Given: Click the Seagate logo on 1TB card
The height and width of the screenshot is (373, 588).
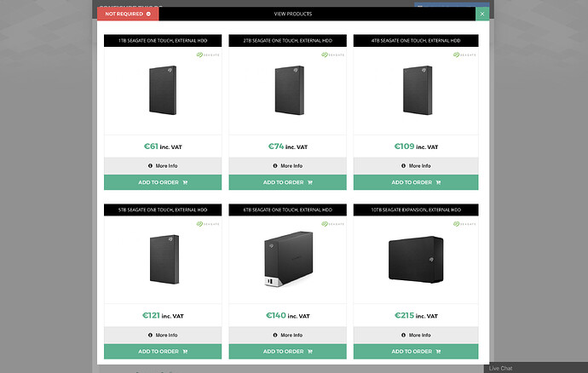Looking at the screenshot, I should tap(208, 55).
